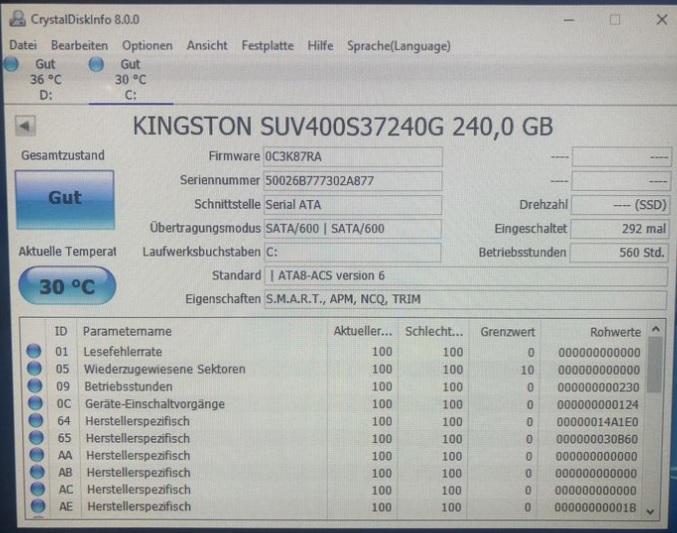This screenshot has height=533, width=677.
Task: Select the D: drive tab at 36 °C
Action: click(45, 79)
